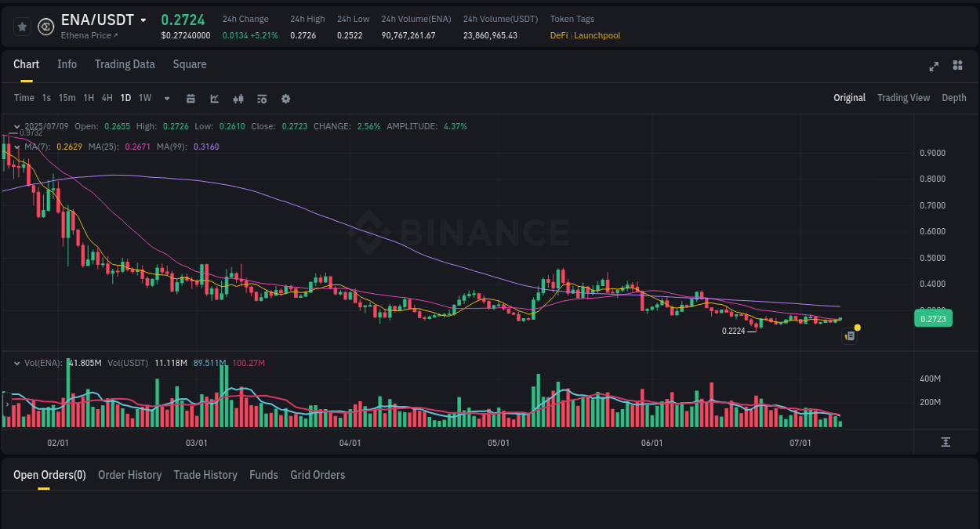Viewport: 980px width, 529px height.
Task: Select the line chart style icon
Action: (213, 98)
